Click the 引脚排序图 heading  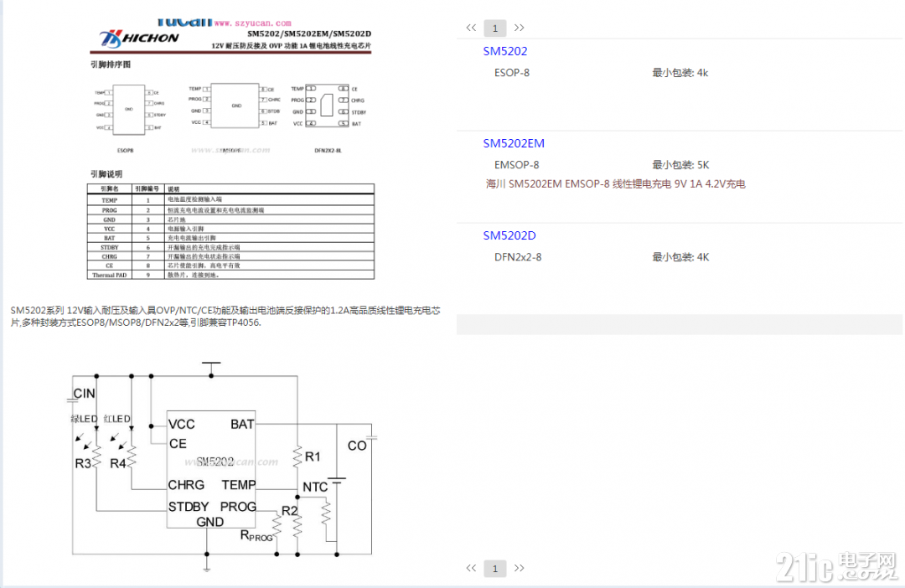click(x=111, y=64)
